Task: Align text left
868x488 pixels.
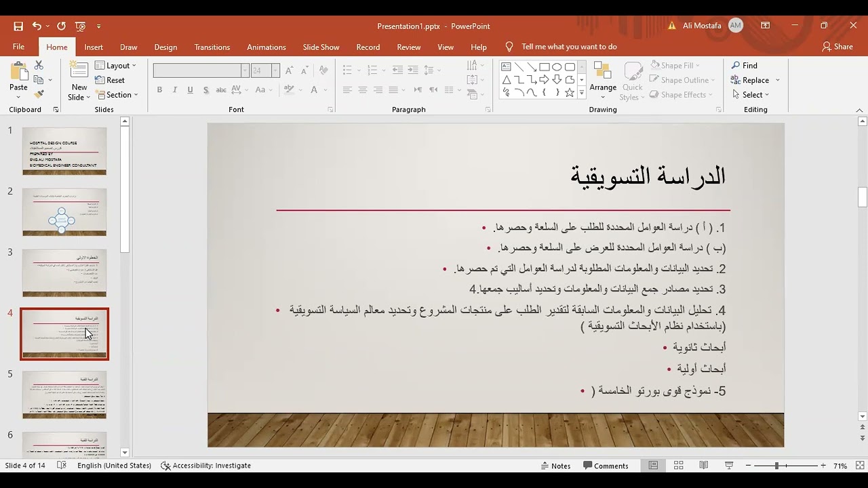Action: pyautogui.click(x=347, y=90)
